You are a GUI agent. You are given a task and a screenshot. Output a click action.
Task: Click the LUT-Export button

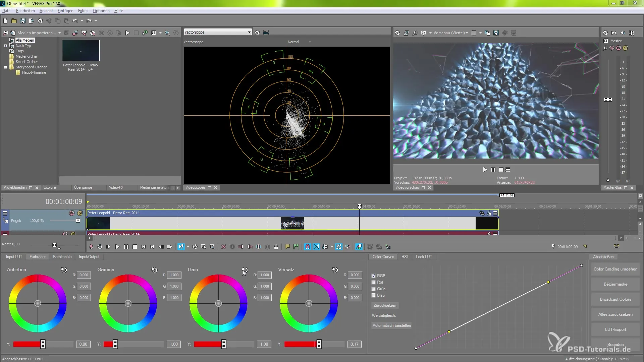pos(615,329)
